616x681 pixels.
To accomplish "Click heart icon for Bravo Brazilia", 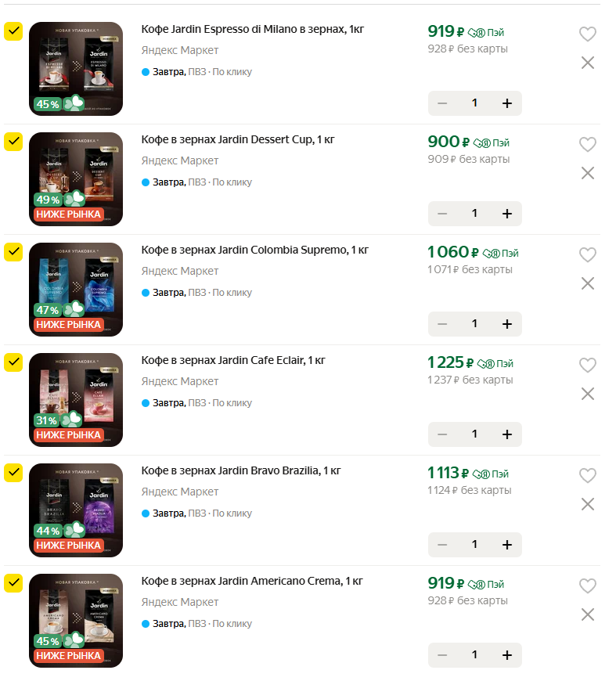I will [x=587, y=476].
